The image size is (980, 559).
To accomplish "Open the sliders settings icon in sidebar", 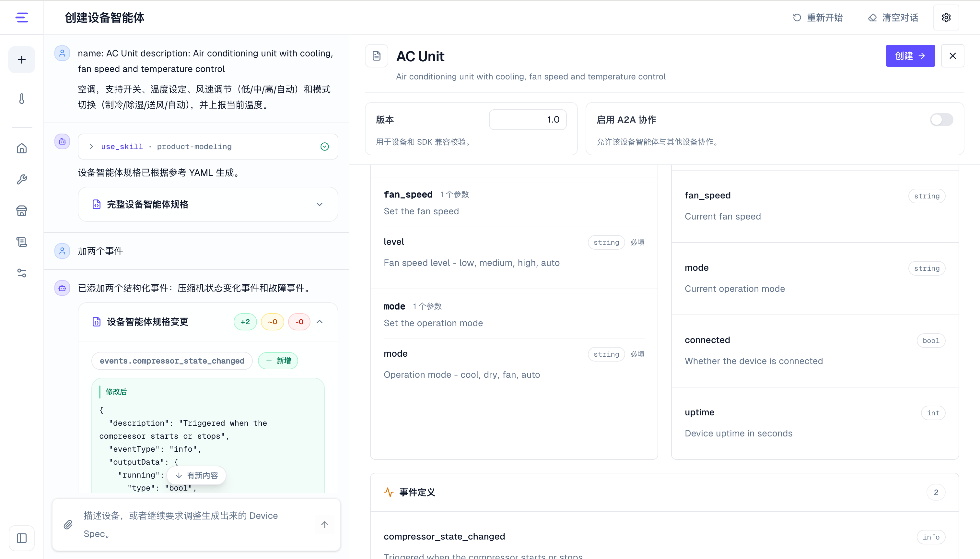I will coord(21,273).
